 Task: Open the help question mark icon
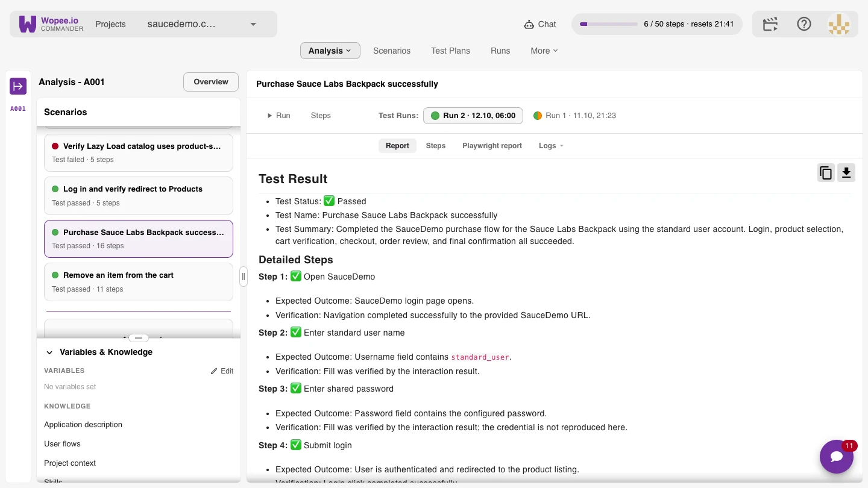[x=804, y=24]
